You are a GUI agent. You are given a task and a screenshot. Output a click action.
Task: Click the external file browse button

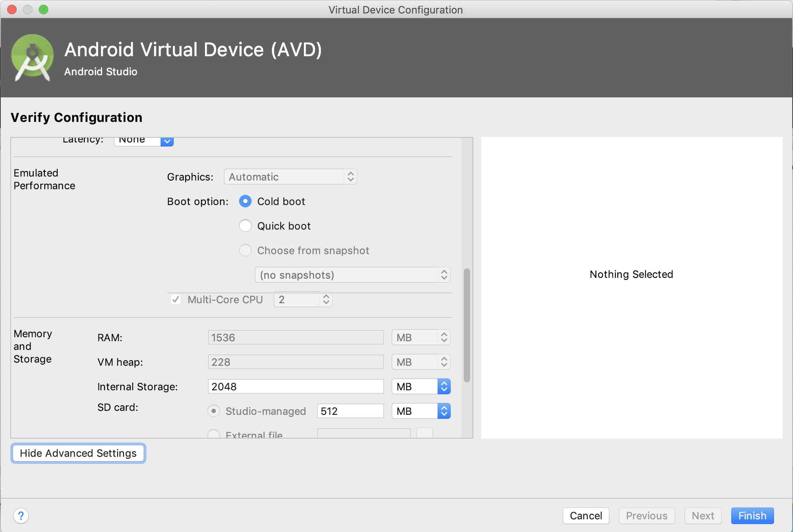point(424,433)
